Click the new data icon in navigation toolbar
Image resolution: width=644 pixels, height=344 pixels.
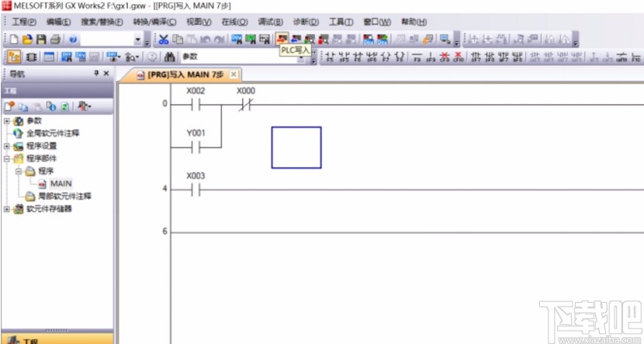[x=9, y=107]
